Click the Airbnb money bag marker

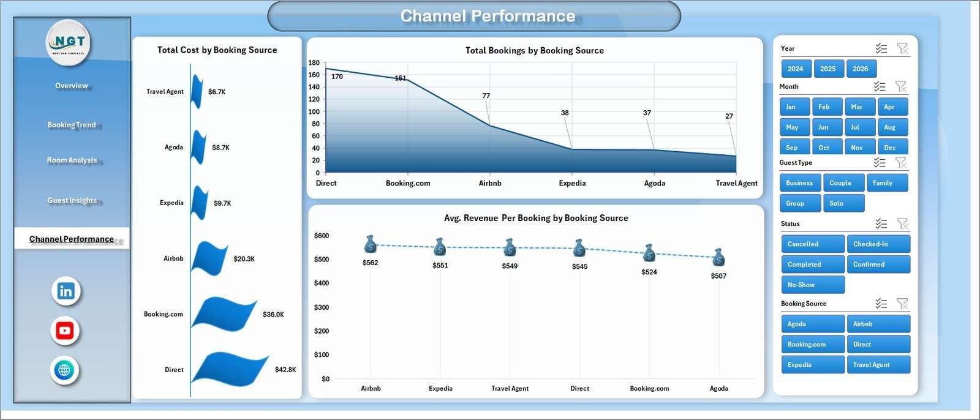click(x=370, y=244)
